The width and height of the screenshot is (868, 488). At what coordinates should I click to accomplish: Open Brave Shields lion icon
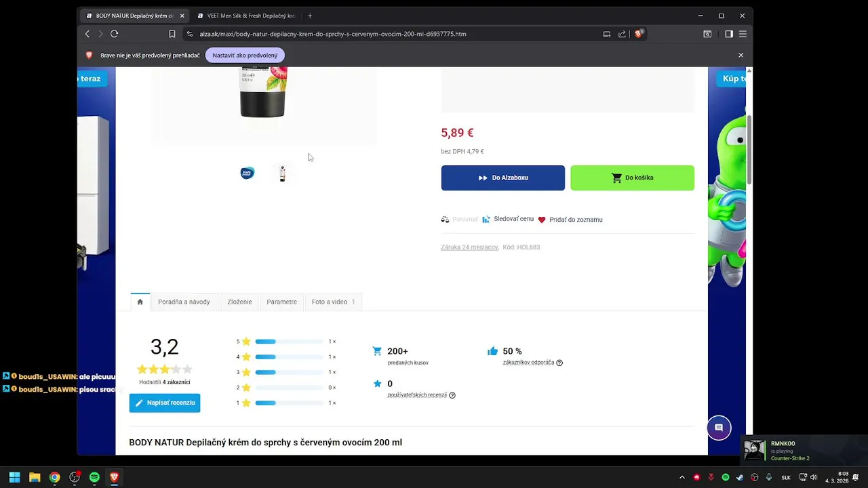639,34
